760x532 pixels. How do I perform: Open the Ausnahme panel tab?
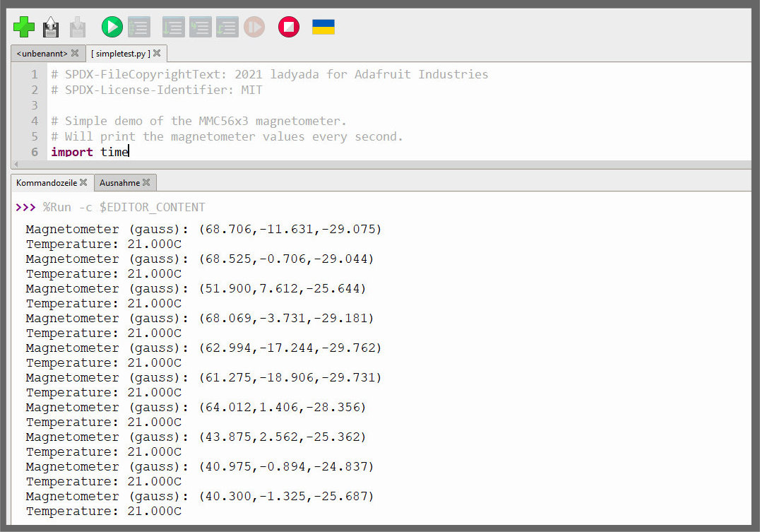pyautogui.click(x=119, y=183)
